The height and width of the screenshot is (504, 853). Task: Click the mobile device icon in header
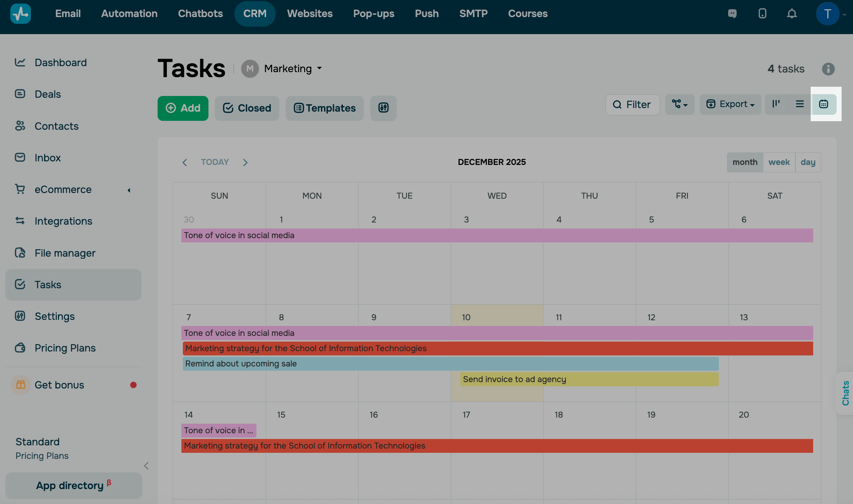tap(762, 14)
